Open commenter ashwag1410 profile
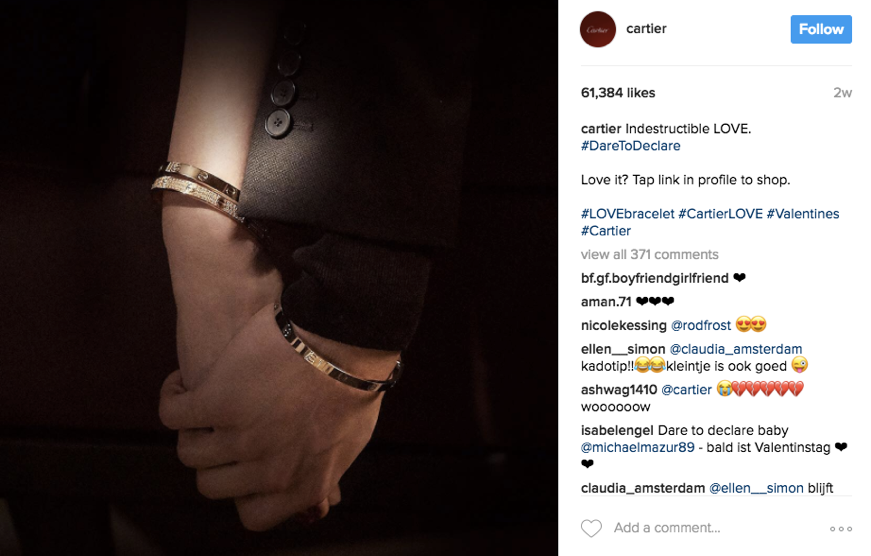871x556 pixels. click(x=619, y=390)
